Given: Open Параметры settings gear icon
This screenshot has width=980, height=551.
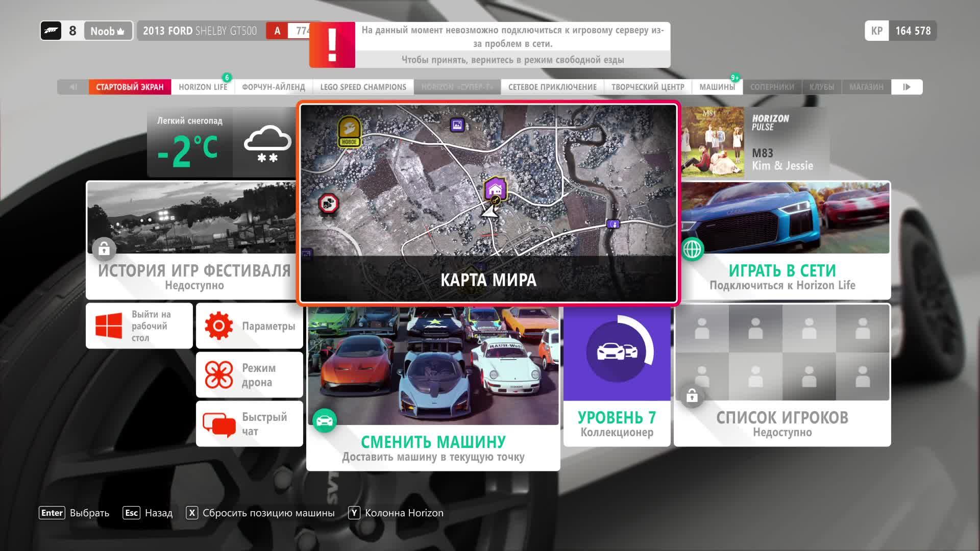Looking at the screenshot, I should (x=218, y=326).
